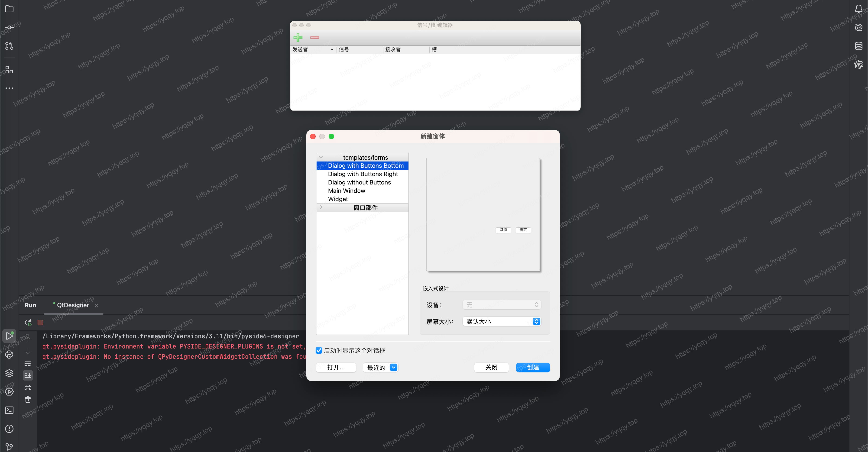This screenshot has height=452, width=868.
Task: Click the trash Clear All output icon
Action: pyautogui.click(x=28, y=400)
